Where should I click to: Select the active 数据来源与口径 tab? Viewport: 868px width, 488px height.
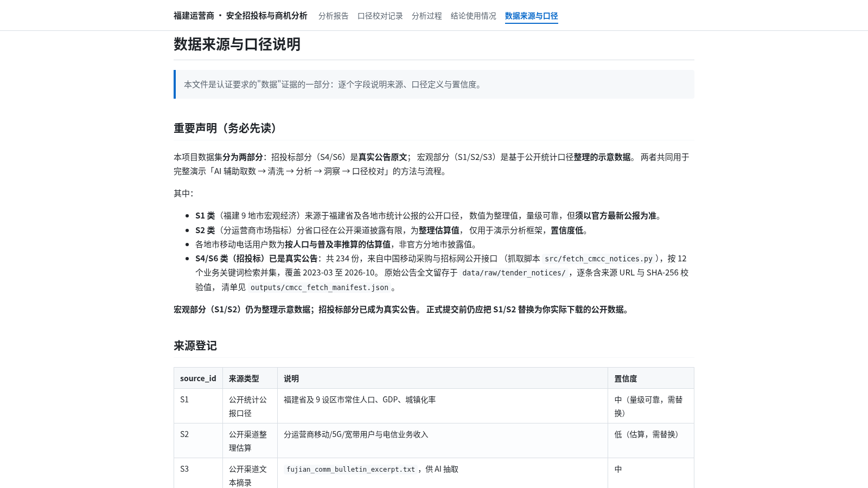(x=531, y=16)
